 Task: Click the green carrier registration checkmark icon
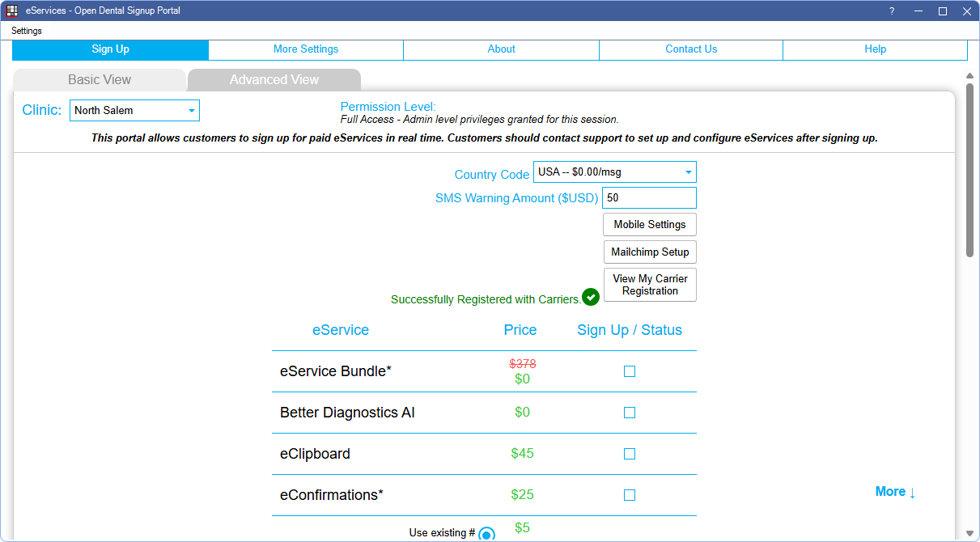click(x=591, y=297)
